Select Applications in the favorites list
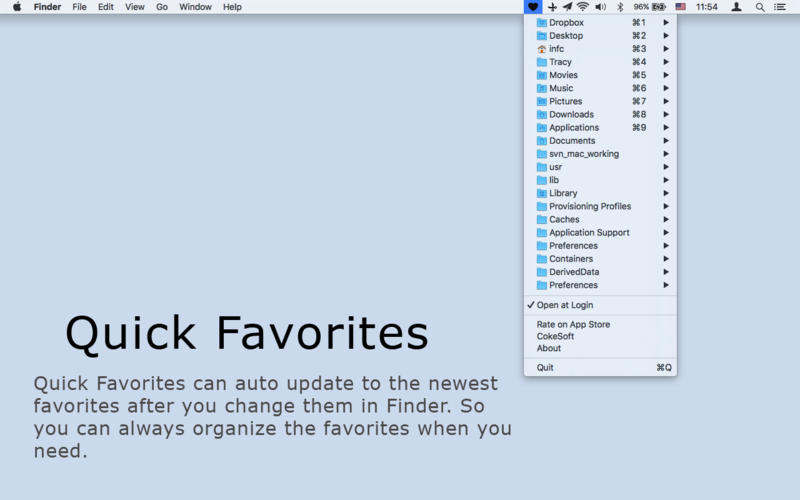 574,128
